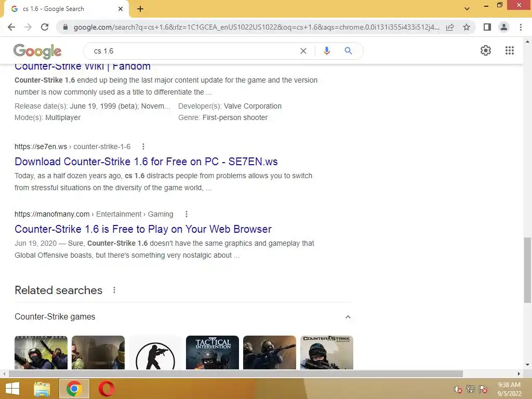This screenshot has height=399, width=532.
Task: Open the Google apps grid
Action: pyautogui.click(x=510, y=50)
